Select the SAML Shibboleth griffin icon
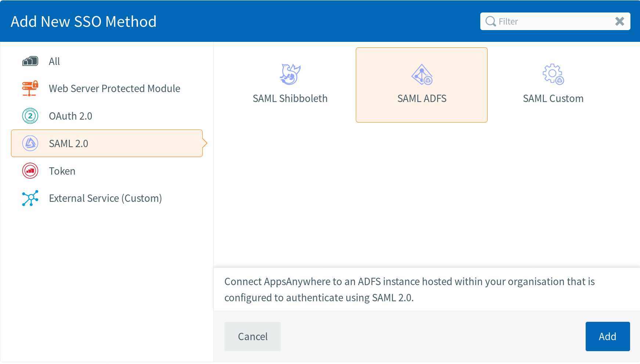 tap(290, 74)
